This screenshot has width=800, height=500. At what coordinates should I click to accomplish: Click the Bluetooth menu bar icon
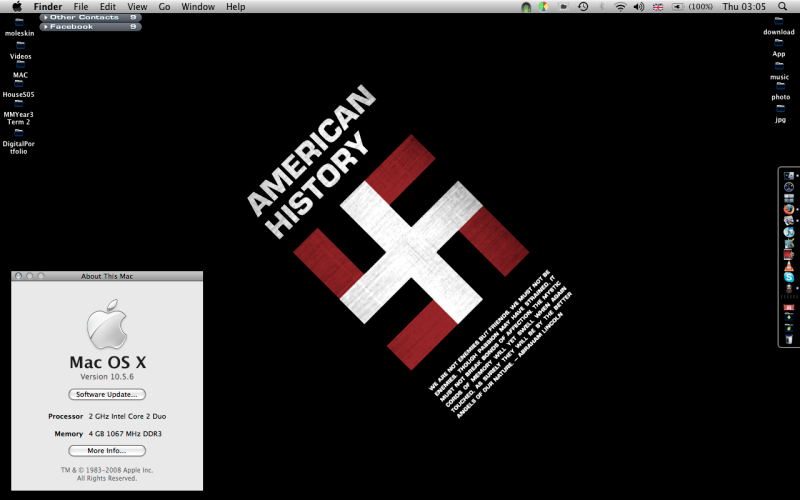click(602, 7)
